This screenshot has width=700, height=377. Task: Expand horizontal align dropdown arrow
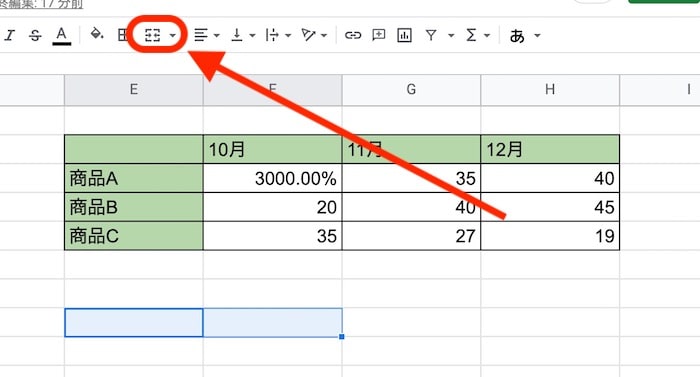tap(217, 36)
